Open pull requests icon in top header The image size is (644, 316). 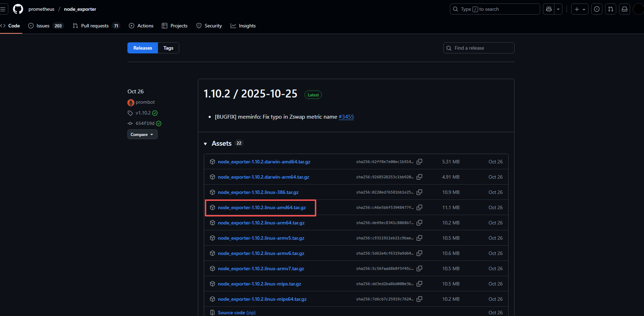tap(610, 9)
